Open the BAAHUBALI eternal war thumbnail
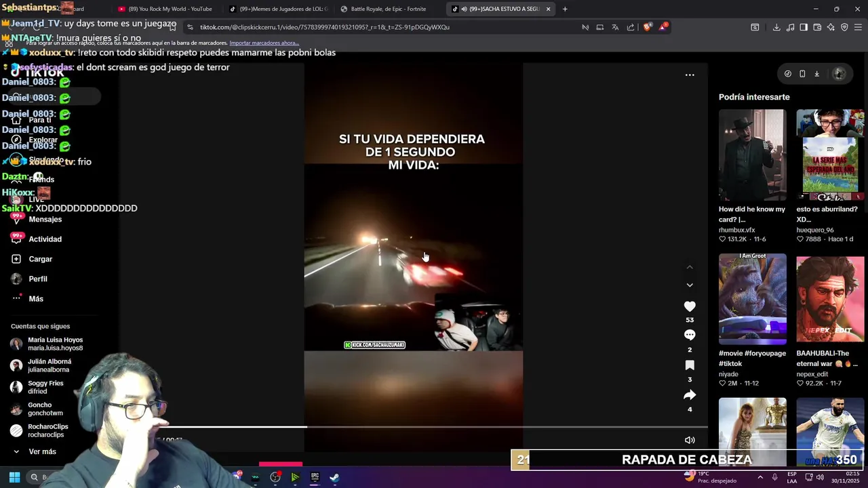This screenshot has height=488, width=868. click(830, 299)
